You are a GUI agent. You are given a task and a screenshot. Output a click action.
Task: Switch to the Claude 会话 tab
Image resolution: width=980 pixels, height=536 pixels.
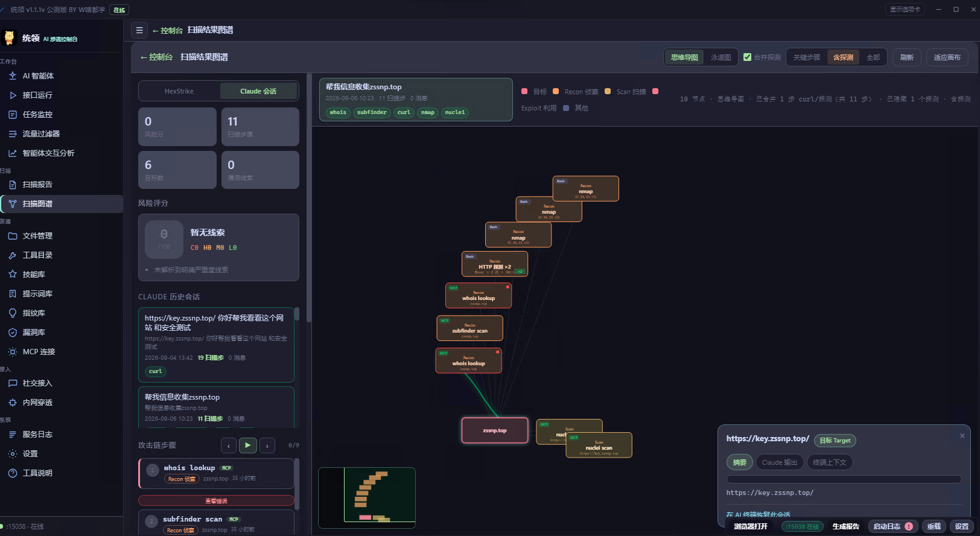(x=258, y=91)
